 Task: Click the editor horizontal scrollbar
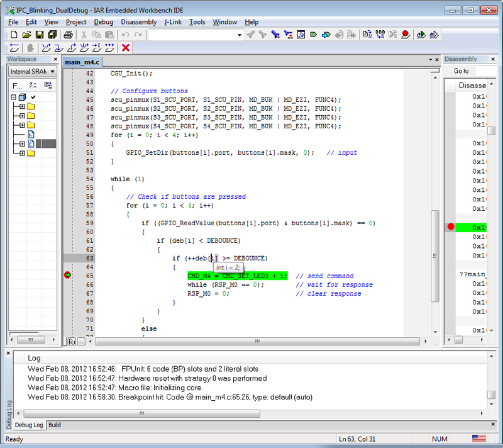pyautogui.click(x=257, y=341)
